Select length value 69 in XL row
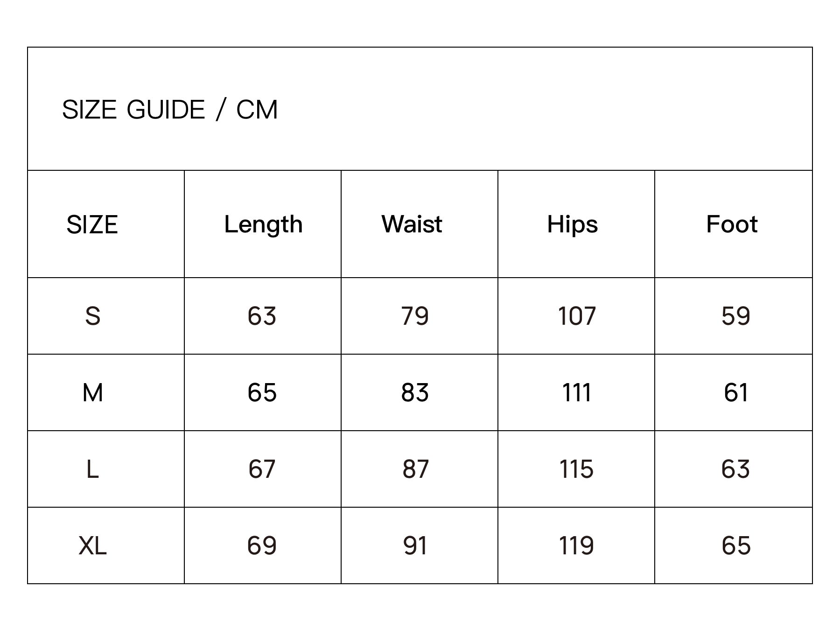 coord(262,545)
